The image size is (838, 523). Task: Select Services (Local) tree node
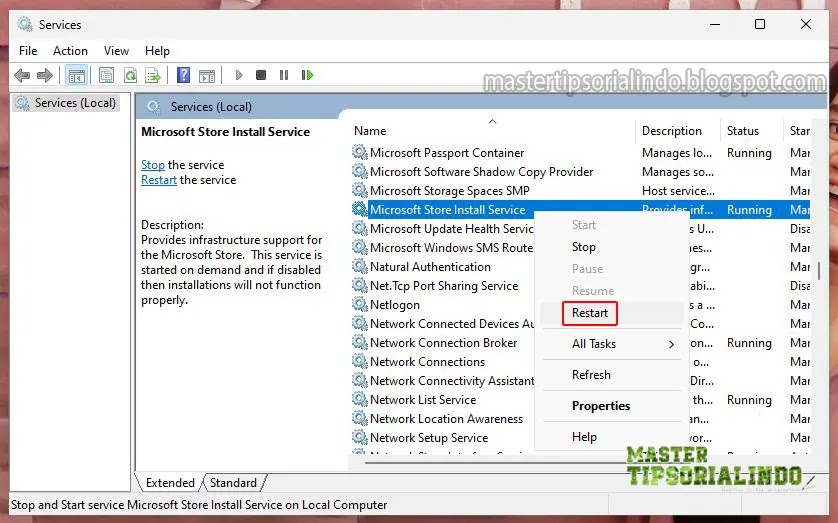click(x=66, y=103)
